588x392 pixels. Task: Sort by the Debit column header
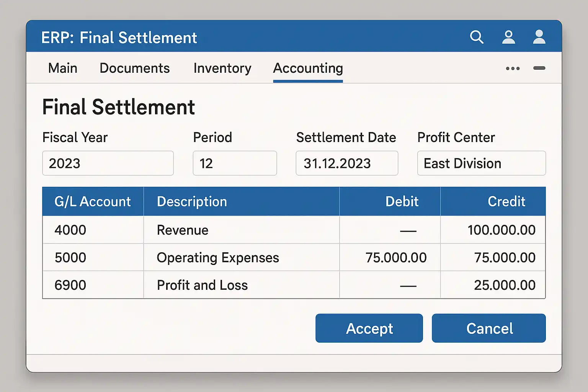click(402, 201)
